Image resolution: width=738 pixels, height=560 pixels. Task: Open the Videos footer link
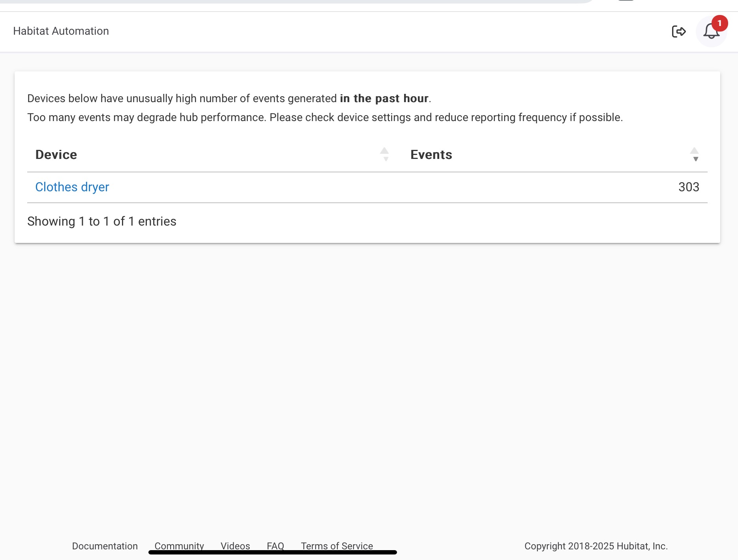point(235,546)
